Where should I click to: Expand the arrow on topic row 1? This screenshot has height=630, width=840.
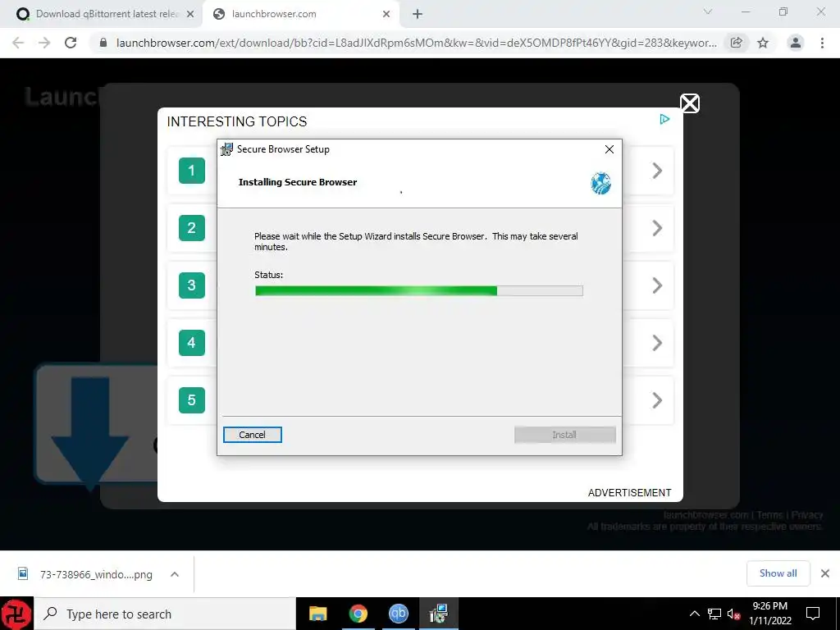(x=657, y=171)
